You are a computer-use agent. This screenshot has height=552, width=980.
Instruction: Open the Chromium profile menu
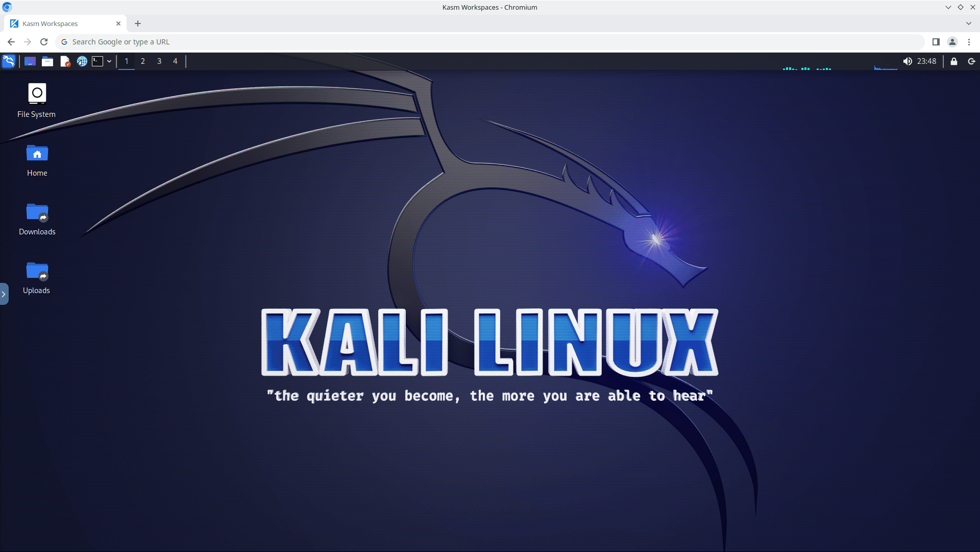tap(952, 42)
